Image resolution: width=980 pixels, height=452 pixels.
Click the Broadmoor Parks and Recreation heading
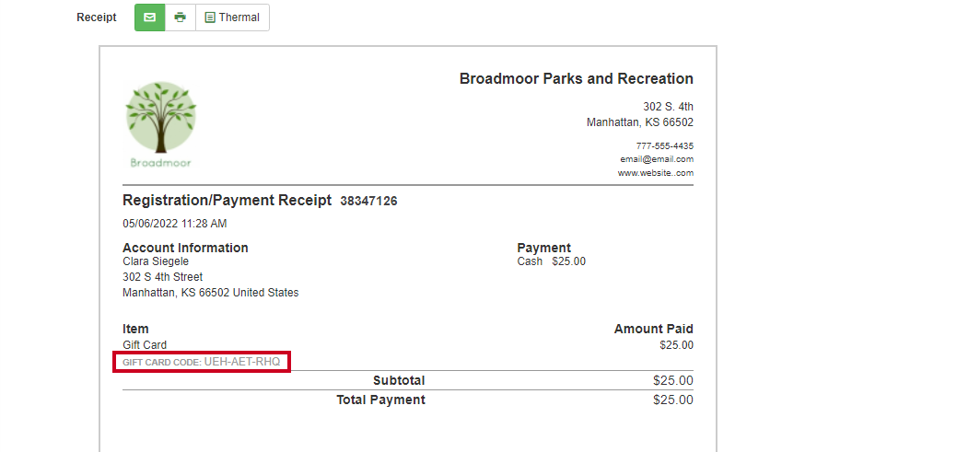click(577, 78)
